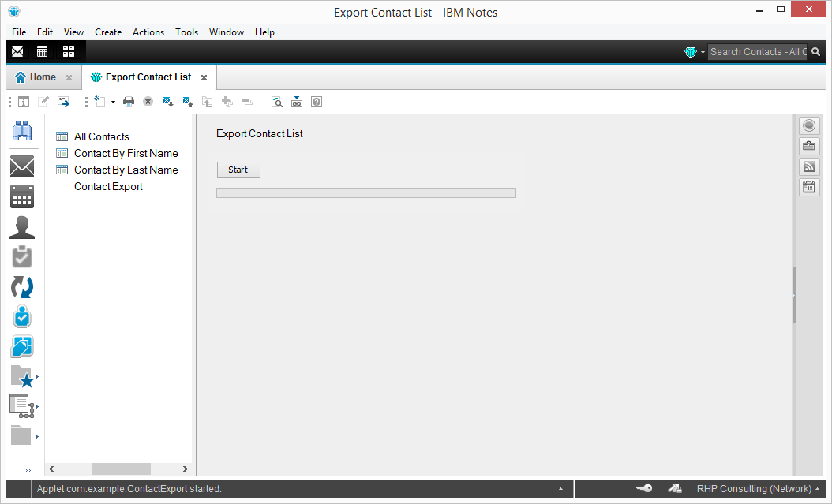Viewport: 832px width, 504px height.
Task: Expand the new document toolbar dropdown arrow
Action: pos(113,102)
